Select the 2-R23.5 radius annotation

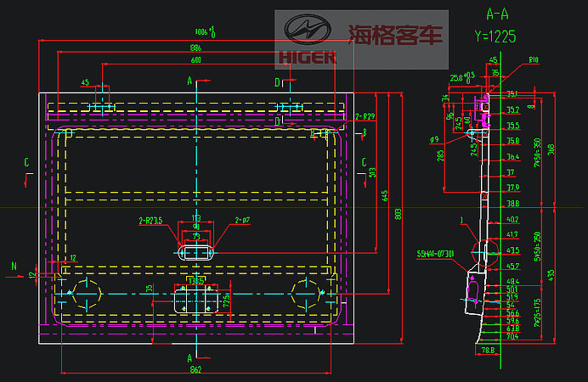150,220
